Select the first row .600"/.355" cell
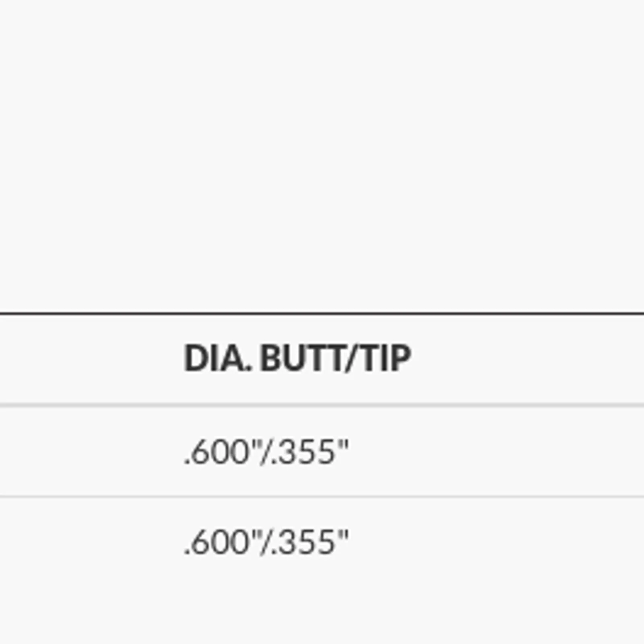This screenshot has height=644, width=644. coord(266,452)
